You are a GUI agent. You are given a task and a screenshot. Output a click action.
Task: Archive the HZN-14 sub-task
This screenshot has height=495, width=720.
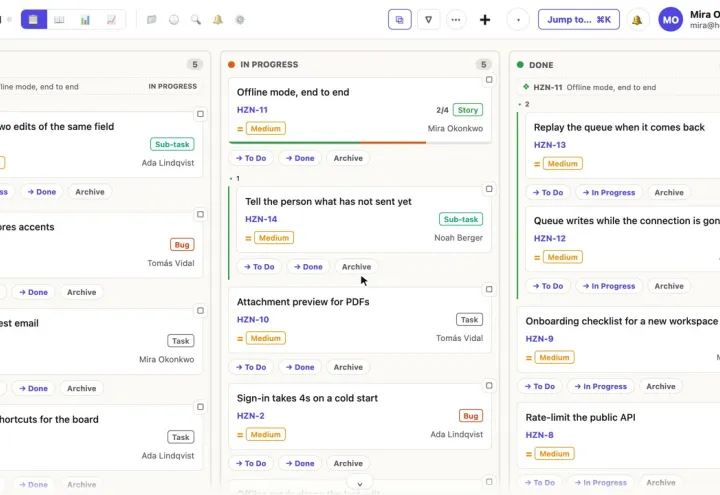pyautogui.click(x=356, y=267)
